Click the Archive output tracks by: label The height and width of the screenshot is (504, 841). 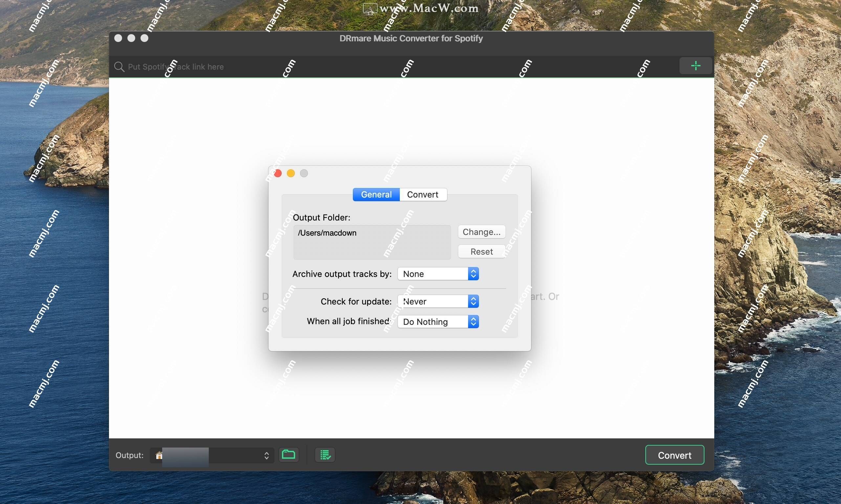click(x=342, y=274)
